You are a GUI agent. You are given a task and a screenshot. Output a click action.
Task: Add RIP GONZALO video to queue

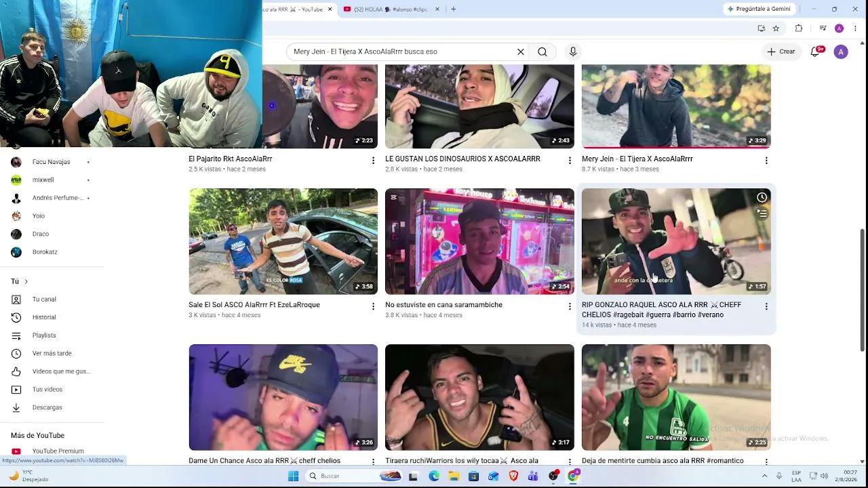[x=762, y=214]
